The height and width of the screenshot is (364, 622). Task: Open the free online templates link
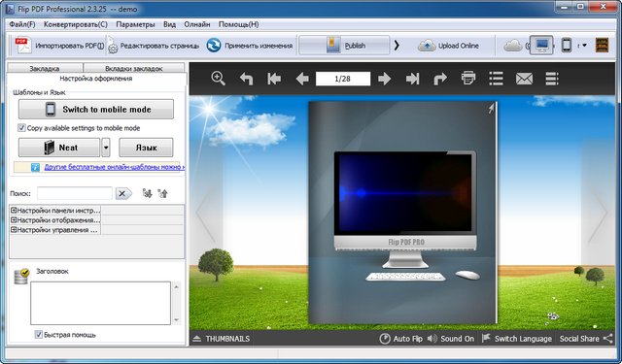(x=114, y=167)
